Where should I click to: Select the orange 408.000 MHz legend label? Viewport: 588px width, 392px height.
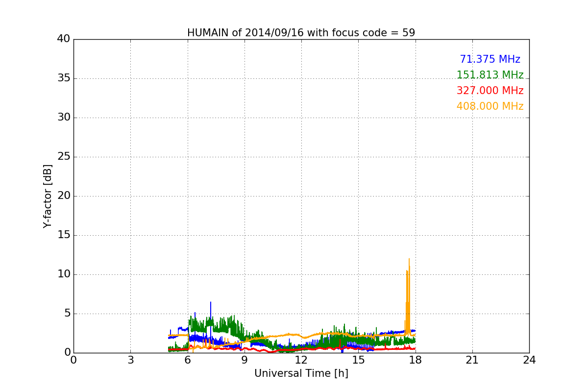pyautogui.click(x=490, y=106)
